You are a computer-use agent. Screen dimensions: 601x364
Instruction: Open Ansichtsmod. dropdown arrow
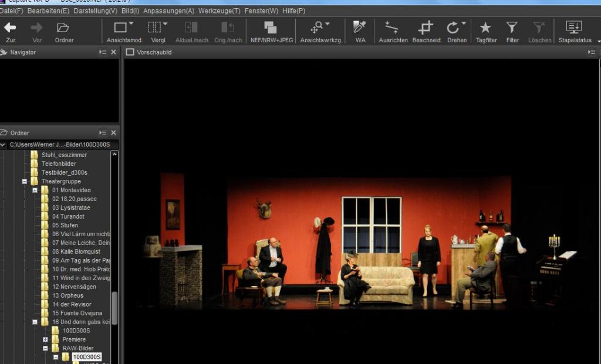[131, 23]
